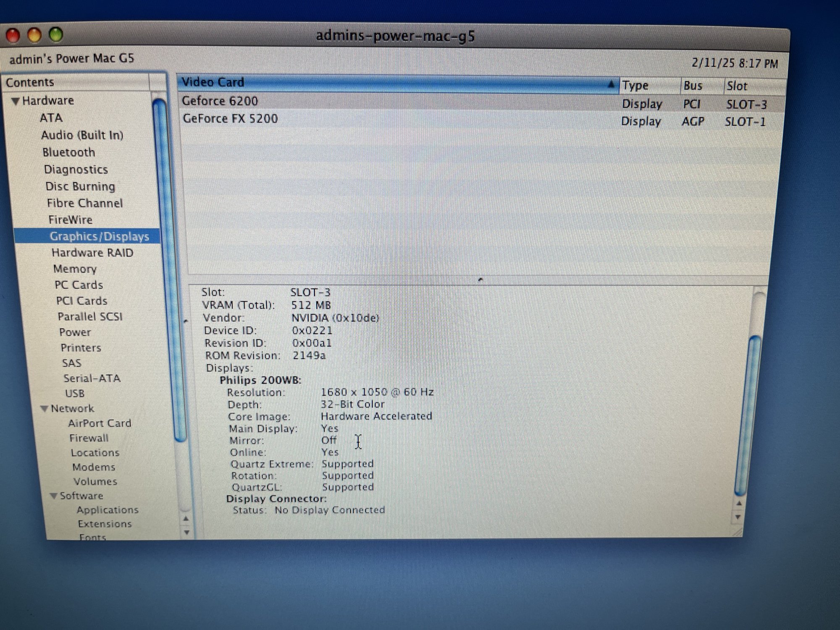Click the ROM Revision 2149a value

tap(309, 356)
